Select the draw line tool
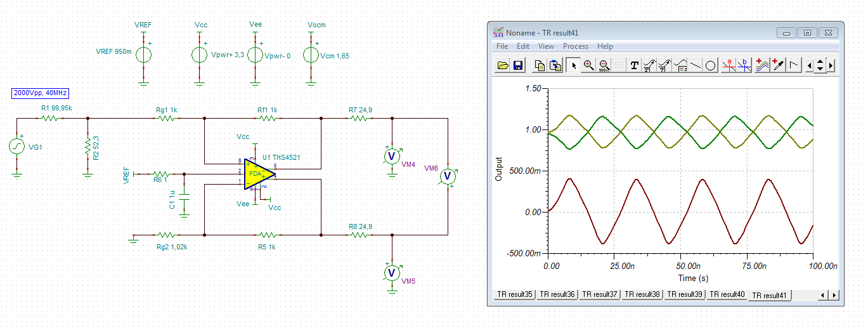The image size is (868, 328). pos(696,65)
